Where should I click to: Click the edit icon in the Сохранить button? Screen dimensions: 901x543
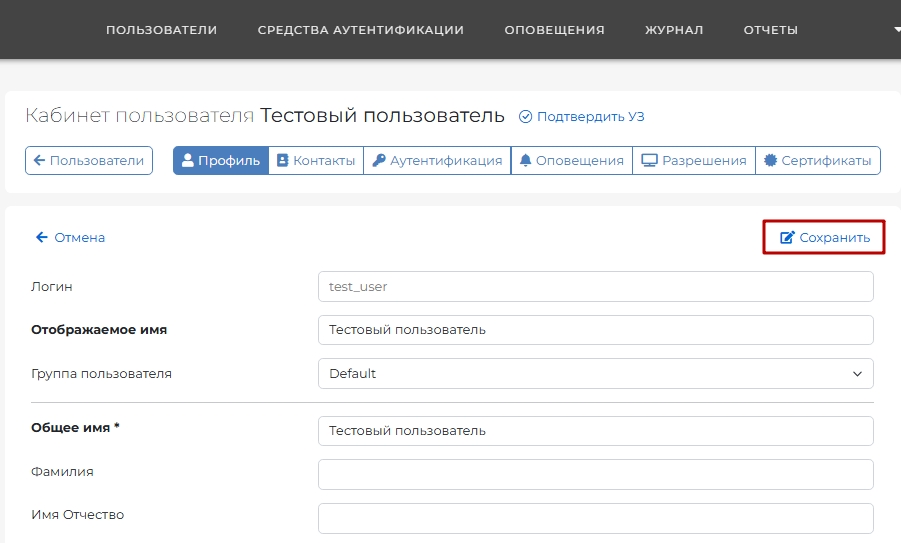[787, 238]
